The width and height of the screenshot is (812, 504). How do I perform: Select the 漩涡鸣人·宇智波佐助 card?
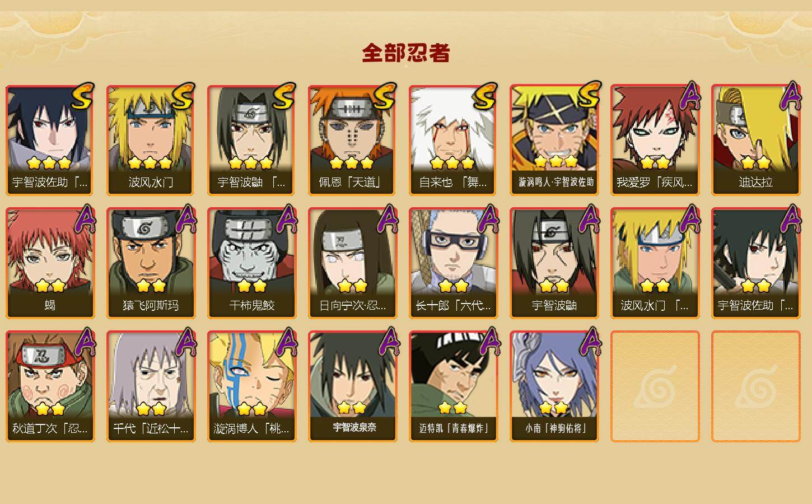coord(554,140)
